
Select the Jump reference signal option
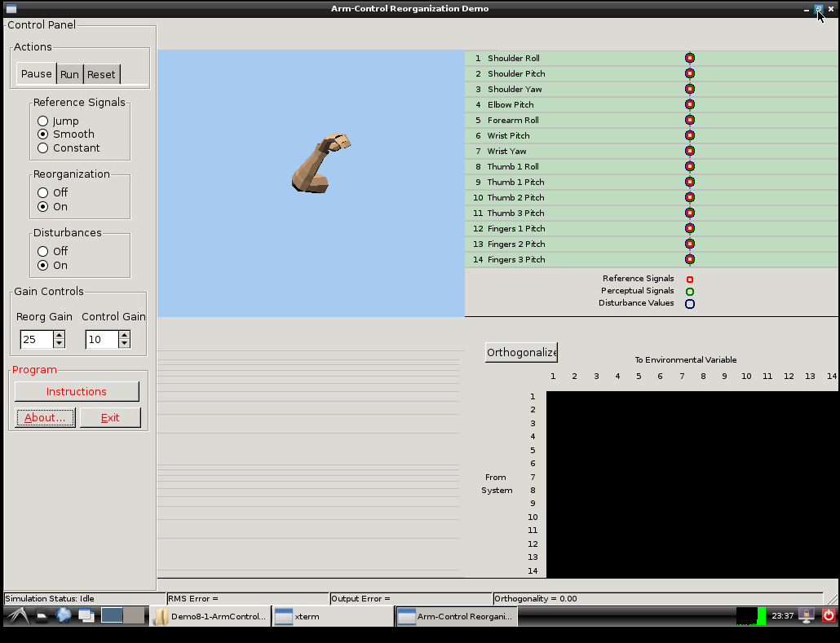[x=43, y=121]
